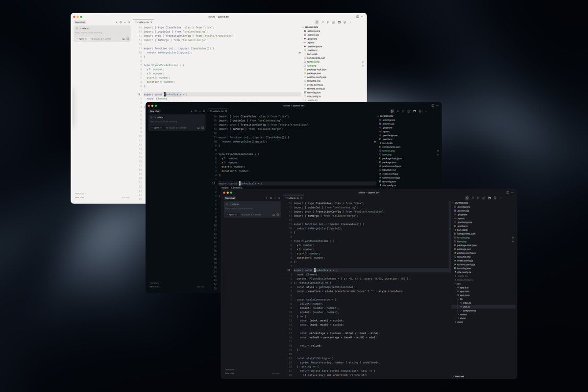The image size is (588, 392).
Task: Expand routes folder in front window
Action: click(463, 314)
